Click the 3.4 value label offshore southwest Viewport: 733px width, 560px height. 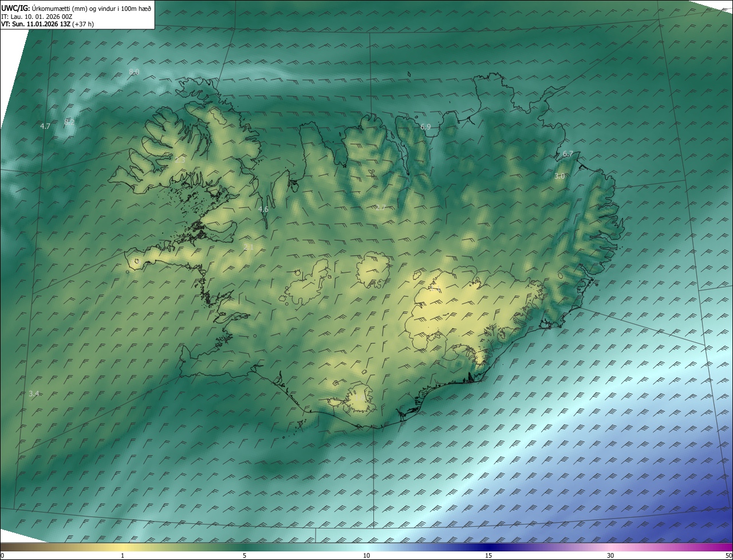coord(34,393)
